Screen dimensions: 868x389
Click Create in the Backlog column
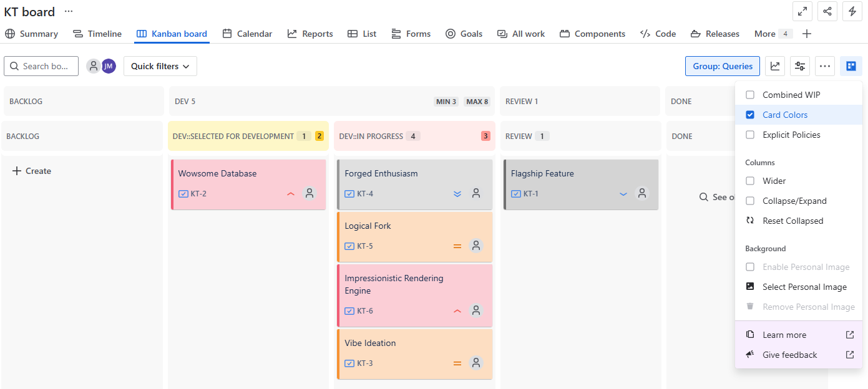click(x=32, y=171)
